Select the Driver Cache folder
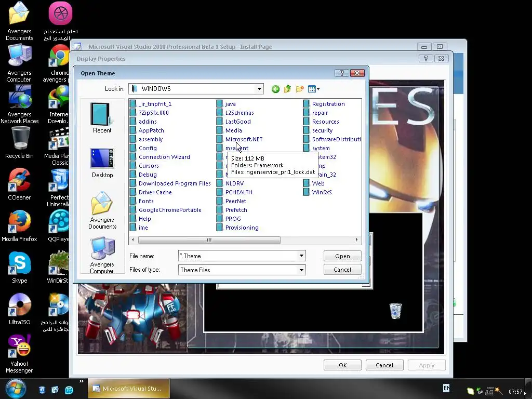532x399 pixels. [x=151, y=192]
